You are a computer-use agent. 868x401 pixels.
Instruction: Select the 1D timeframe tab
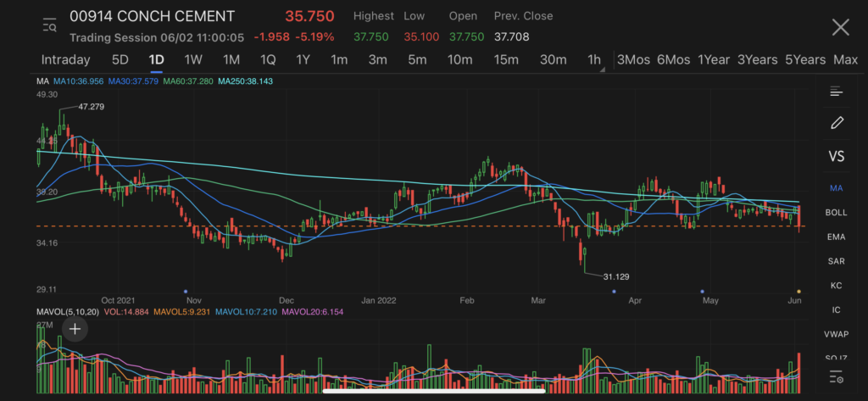(156, 60)
